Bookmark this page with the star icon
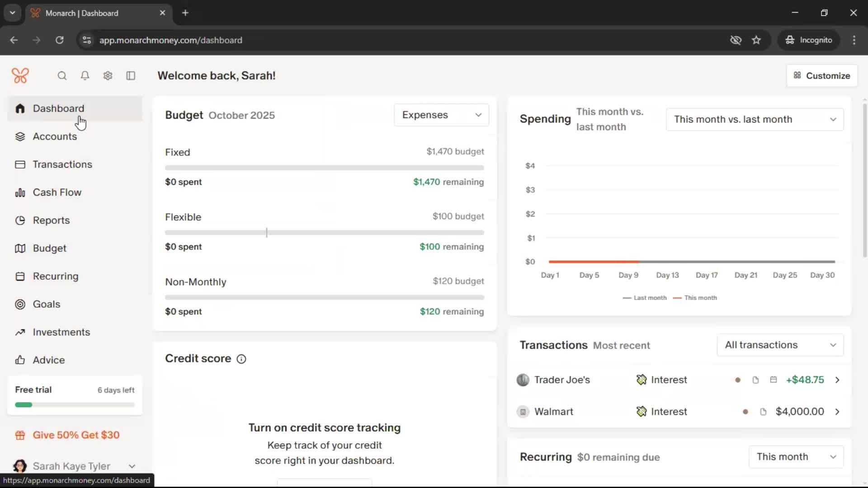The width and height of the screenshot is (868, 488). pos(756,40)
